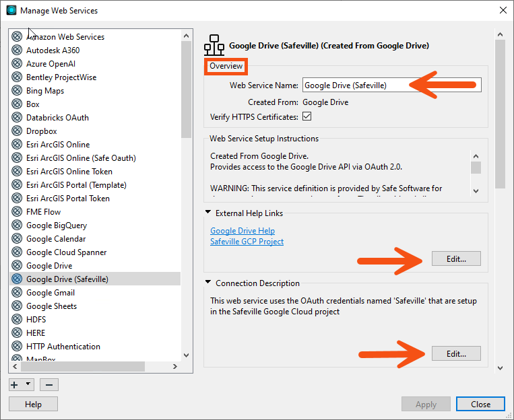Click the Apply button
Screen dimensions: 514x420
(x=426, y=404)
